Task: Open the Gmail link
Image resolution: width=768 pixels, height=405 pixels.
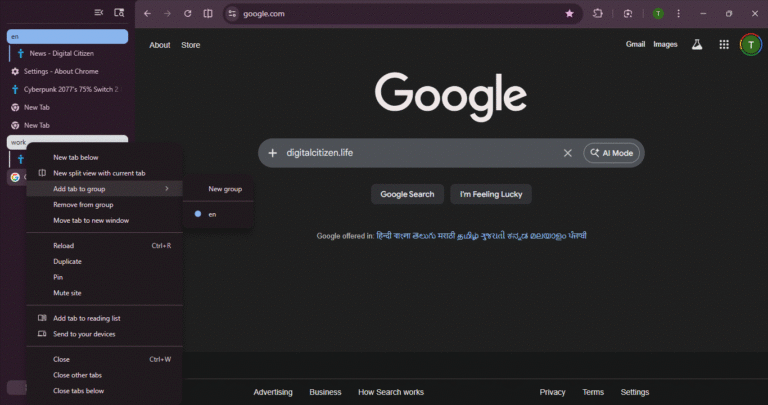Action: click(635, 44)
